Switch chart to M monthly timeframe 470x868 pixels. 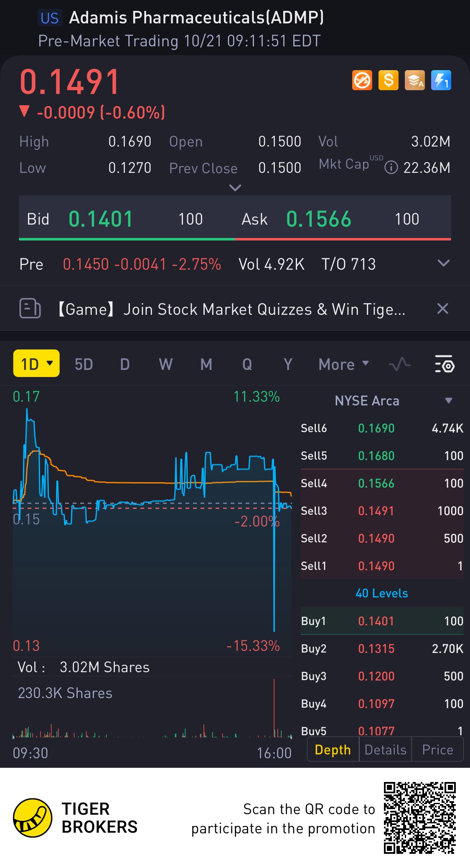[206, 364]
